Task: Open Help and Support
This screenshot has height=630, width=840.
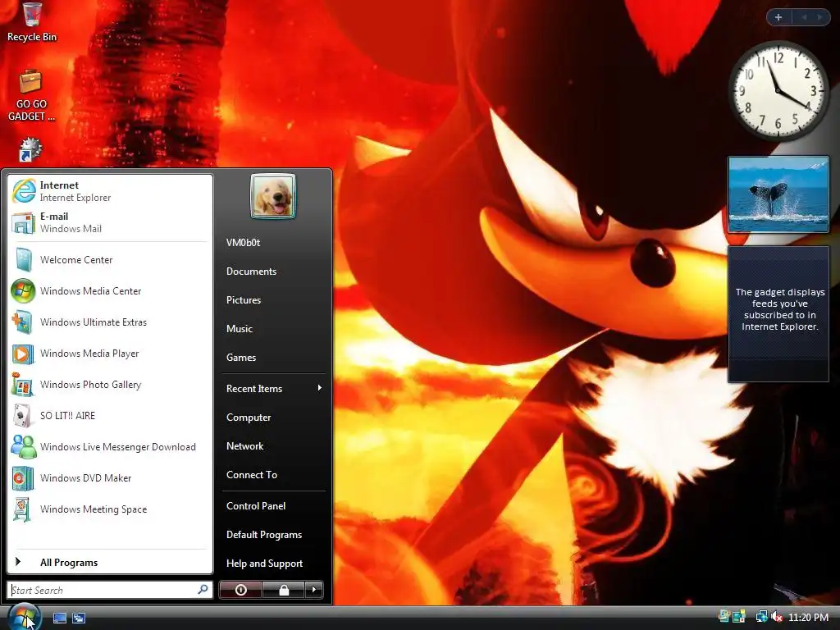Action: pos(273,564)
